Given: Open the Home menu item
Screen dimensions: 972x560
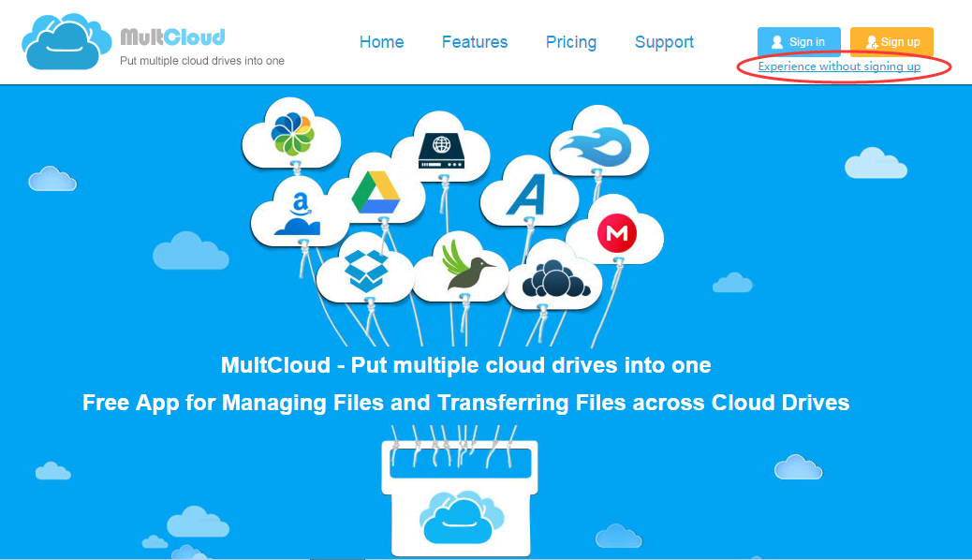Looking at the screenshot, I should [381, 42].
